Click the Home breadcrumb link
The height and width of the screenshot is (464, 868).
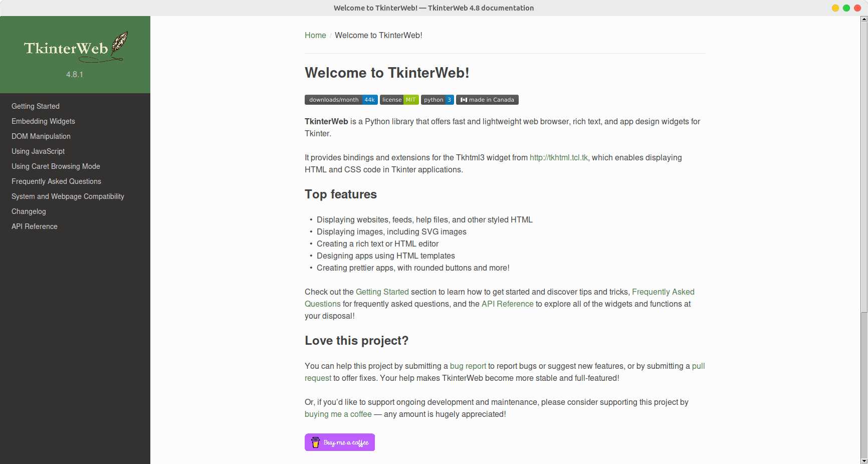point(315,35)
